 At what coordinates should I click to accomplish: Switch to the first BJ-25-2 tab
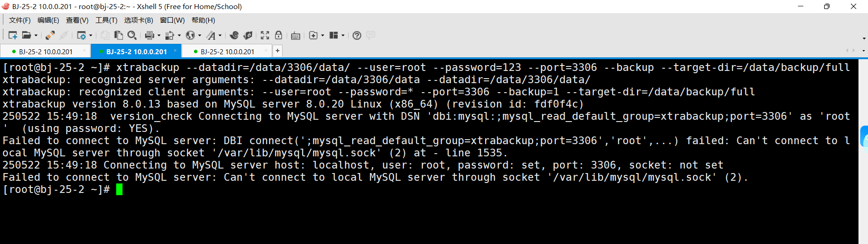point(45,52)
